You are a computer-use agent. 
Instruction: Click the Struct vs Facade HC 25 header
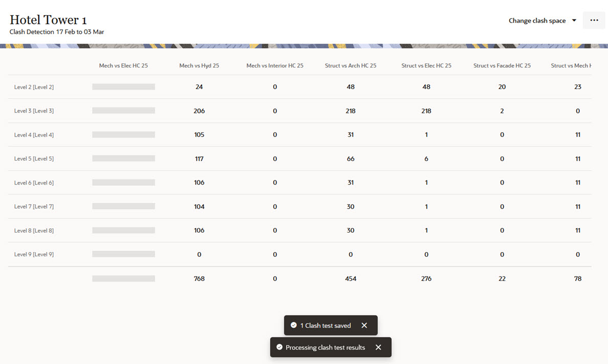(x=502, y=66)
